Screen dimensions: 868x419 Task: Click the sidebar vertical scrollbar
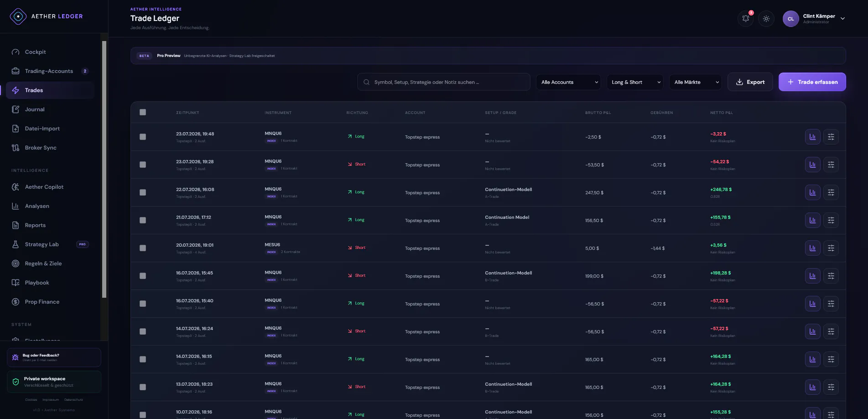pos(104,169)
